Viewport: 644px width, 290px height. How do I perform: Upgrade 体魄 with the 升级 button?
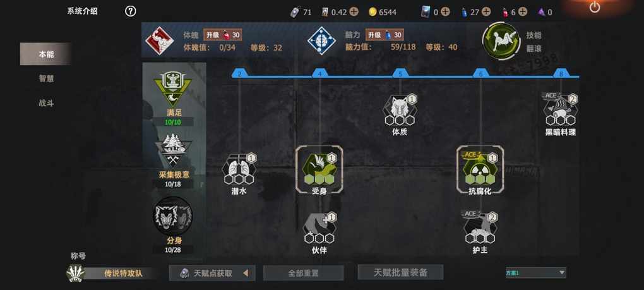[x=222, y=35]
